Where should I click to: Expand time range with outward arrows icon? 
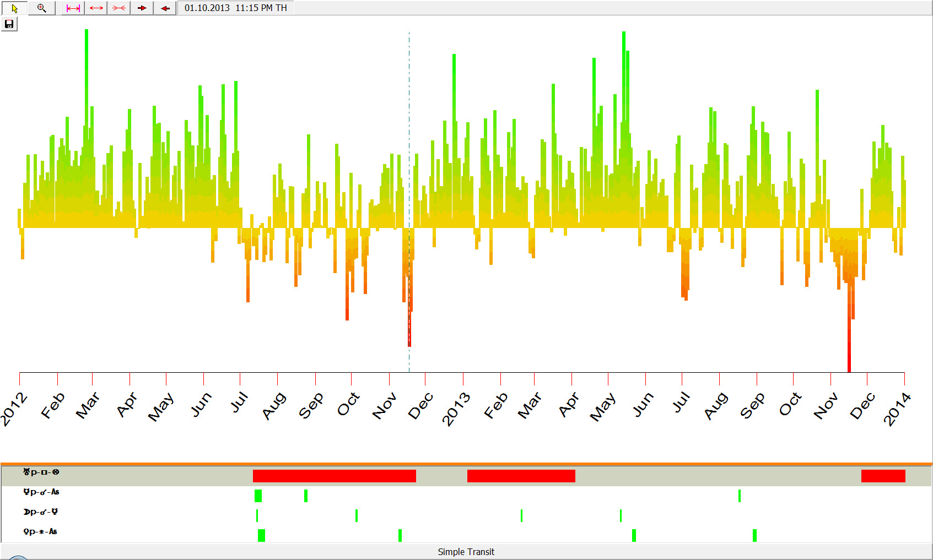point(96,8)
